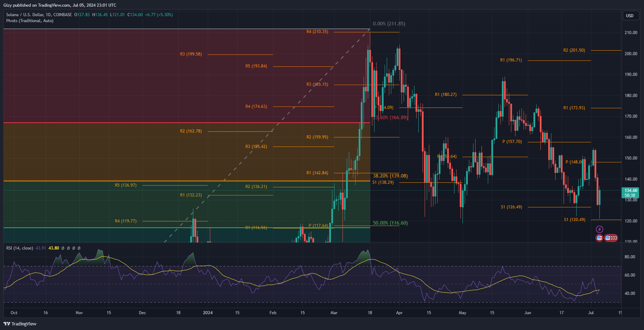Viewport: 644px width, 330px height.
Task: Select the Solana / U.S. Dollar chart title
Action: [x=39, y=15]
